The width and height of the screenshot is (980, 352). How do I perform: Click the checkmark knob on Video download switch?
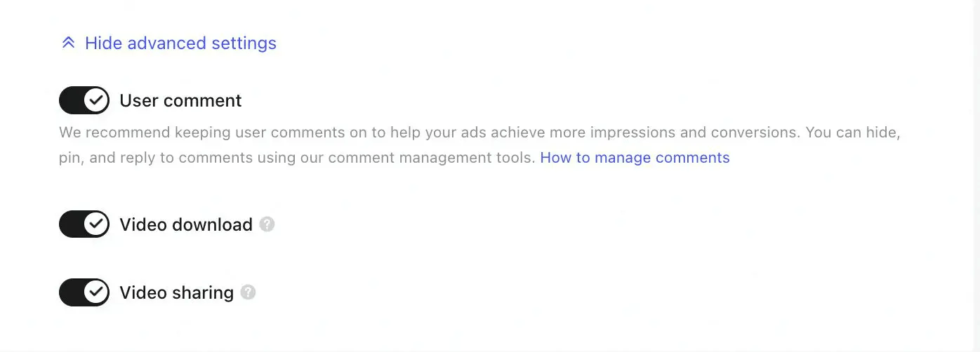click(96, 224)
